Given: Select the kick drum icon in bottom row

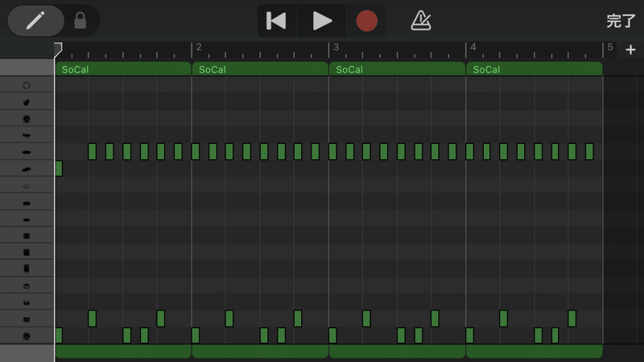Looking at the screenshot, I should point(27,336).
